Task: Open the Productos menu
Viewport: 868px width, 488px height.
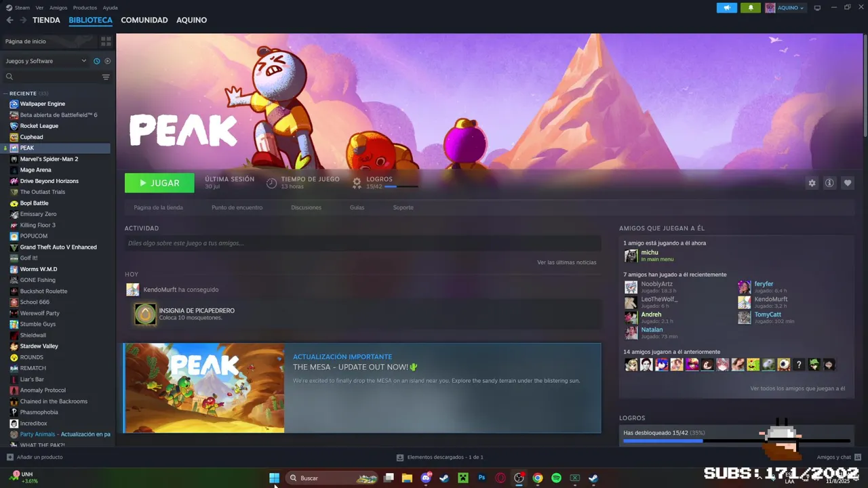Action: (85, 7)
